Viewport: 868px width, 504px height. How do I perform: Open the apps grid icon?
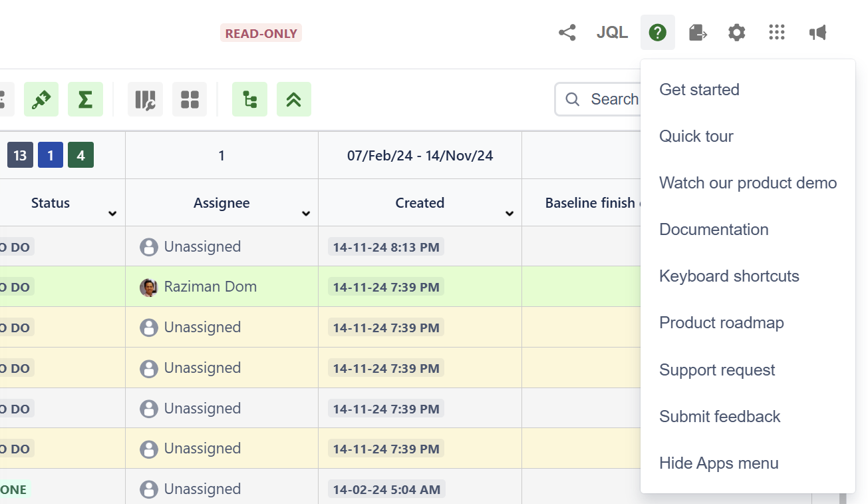(776, 33)
